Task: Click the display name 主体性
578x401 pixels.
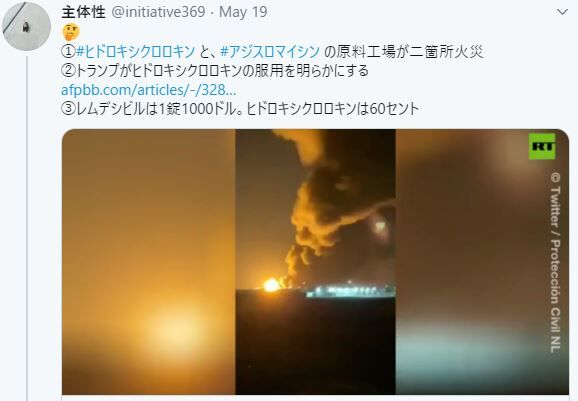Action: tap(84, 12)
